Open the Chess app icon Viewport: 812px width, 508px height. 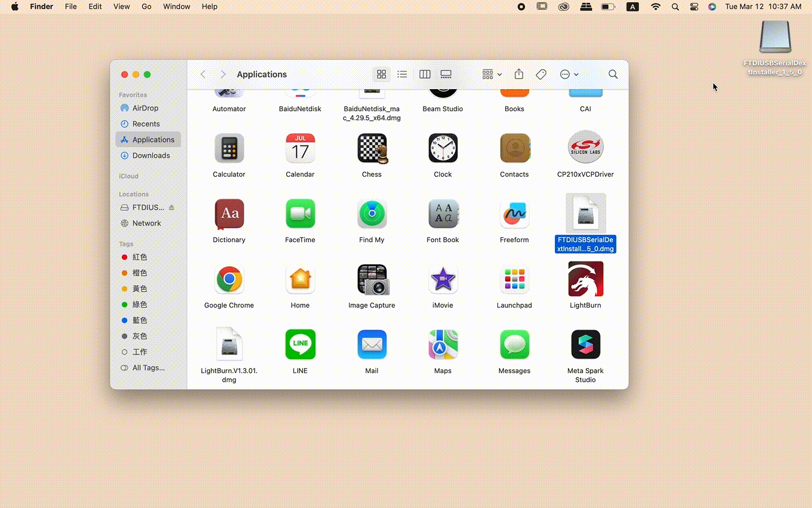coord(372,149)
